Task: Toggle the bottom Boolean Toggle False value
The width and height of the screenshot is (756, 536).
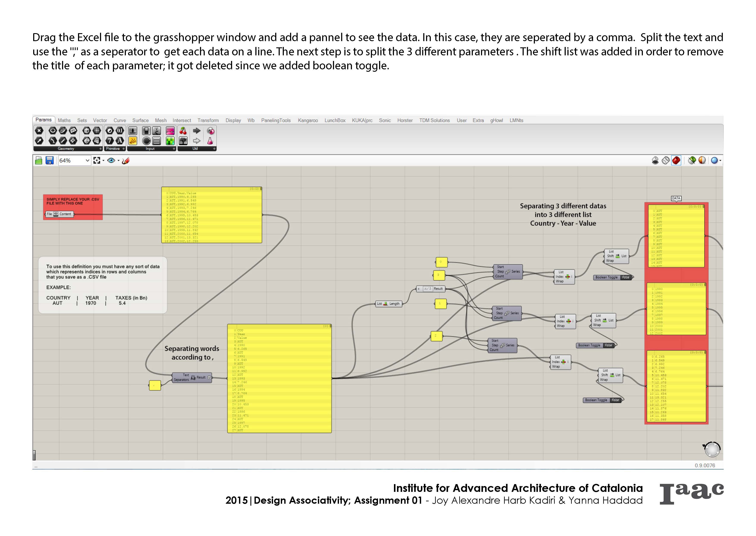Action: click(615, 400)
